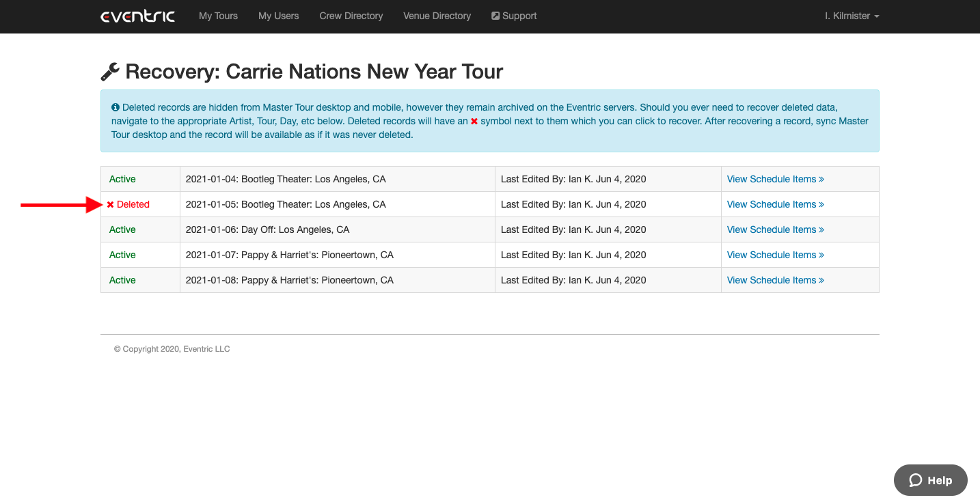Go to Crew Directory
The width and height of the screenshot is (980, 502).
click(351, 16)
